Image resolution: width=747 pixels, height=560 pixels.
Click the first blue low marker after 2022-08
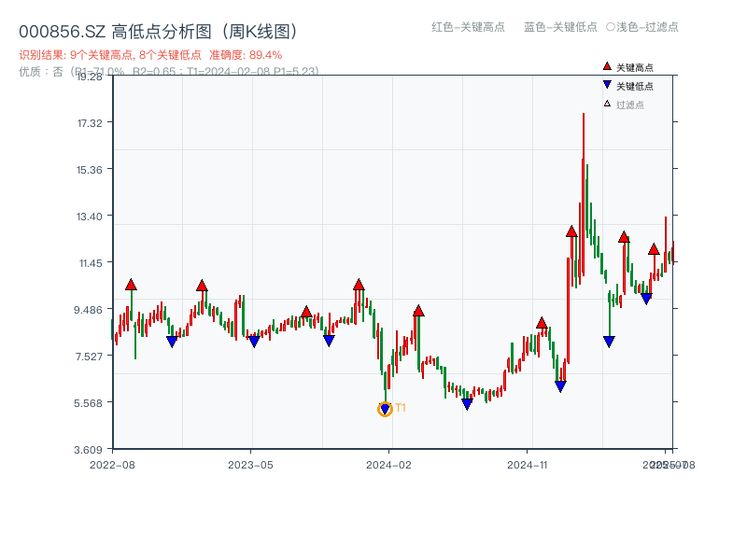pyautogui.click(x=172, y=342)
